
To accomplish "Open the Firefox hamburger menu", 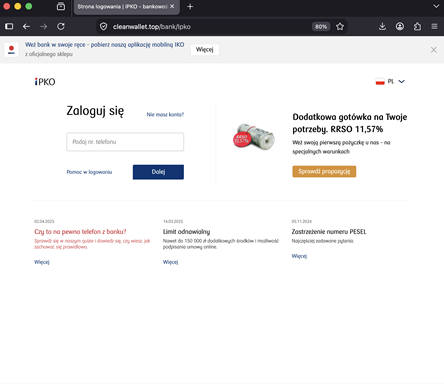I will point(434,26).
